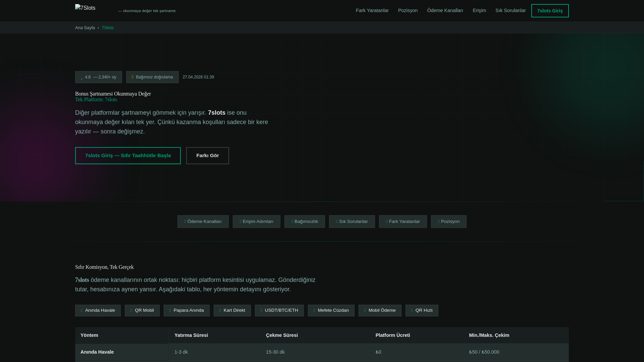Go to Ana Sayfa breadcrumb link
644x362 pixels.
85,28
